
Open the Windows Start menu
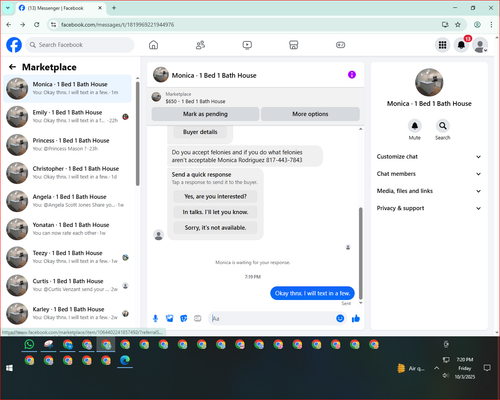pos(9,368)
